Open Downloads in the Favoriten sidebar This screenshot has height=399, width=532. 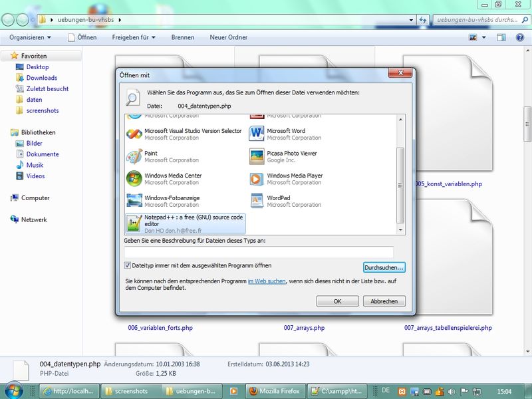click(x=41, y=78)
